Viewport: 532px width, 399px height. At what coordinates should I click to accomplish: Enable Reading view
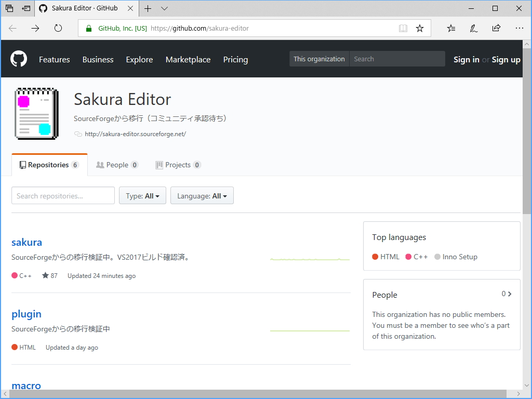(403, 29)
